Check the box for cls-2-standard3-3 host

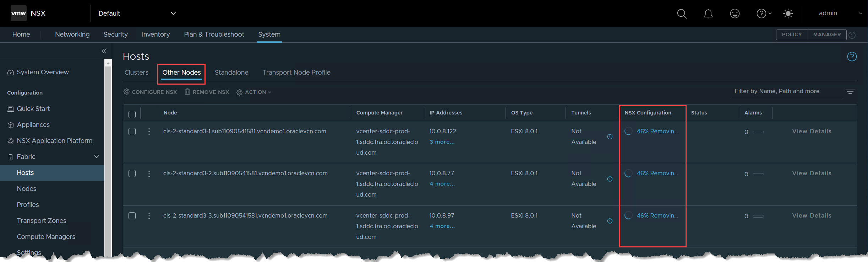pyautogui.click(x=132, y=216)
